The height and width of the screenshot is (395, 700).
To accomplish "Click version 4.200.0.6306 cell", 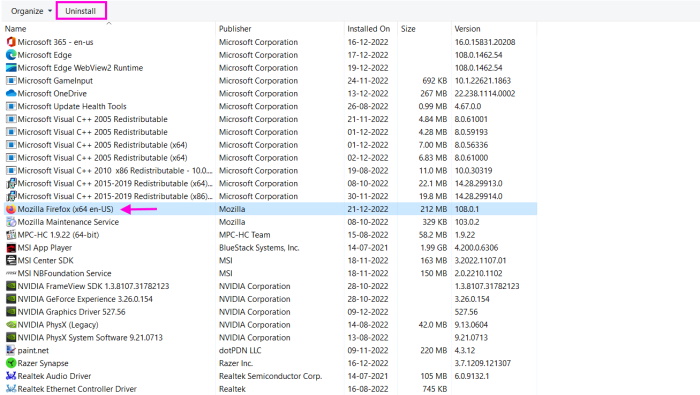I will click(x=476, y=248).
